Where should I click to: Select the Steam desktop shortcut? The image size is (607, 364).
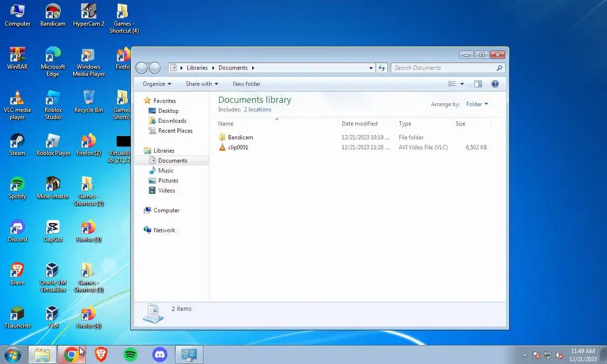click(x=18, y=145)
